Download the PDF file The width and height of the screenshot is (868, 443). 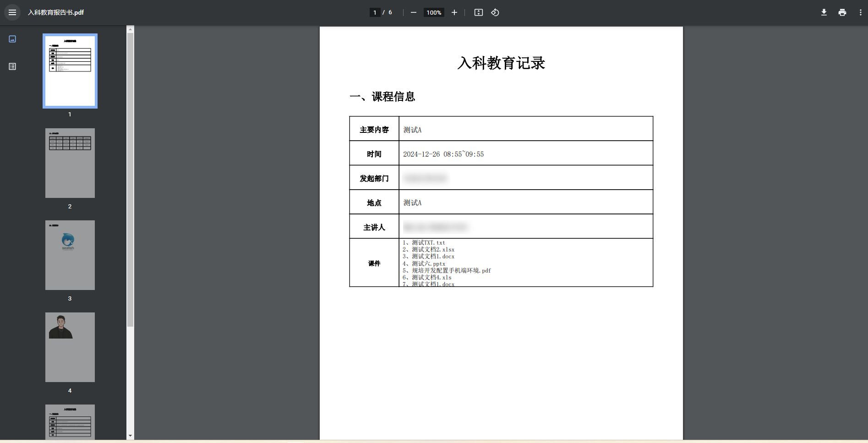824,12
